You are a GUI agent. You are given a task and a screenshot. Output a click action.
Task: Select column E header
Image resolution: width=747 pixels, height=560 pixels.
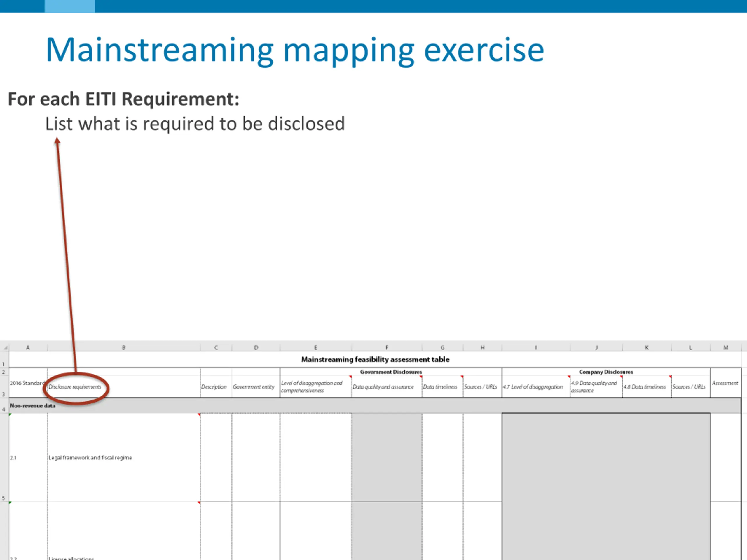click(316, 347)
